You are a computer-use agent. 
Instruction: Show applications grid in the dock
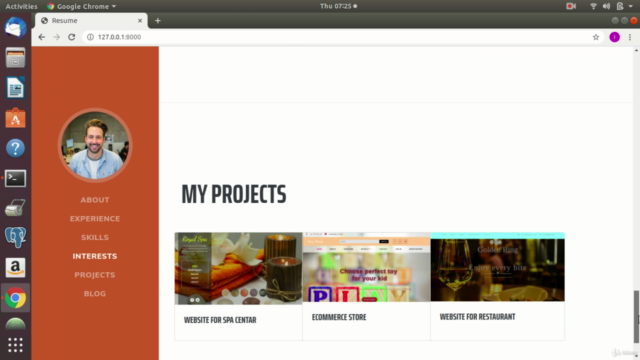pos(16,345)
